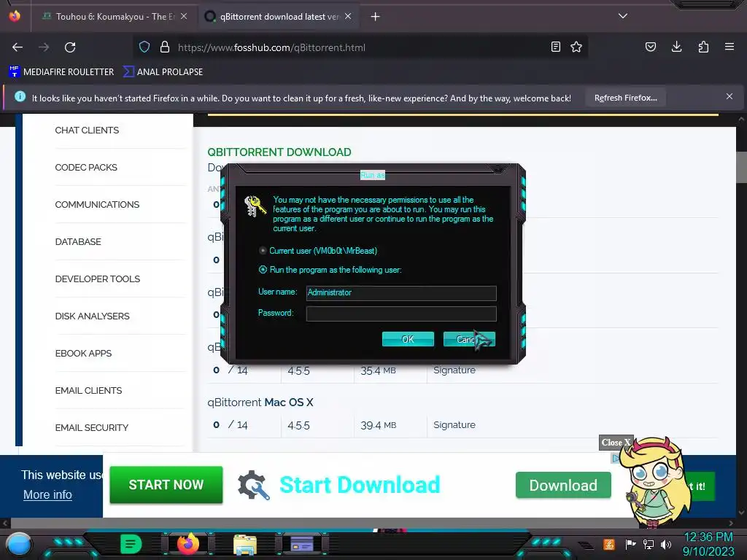Open File Explorer from taskbar

(x=245, y=544)
